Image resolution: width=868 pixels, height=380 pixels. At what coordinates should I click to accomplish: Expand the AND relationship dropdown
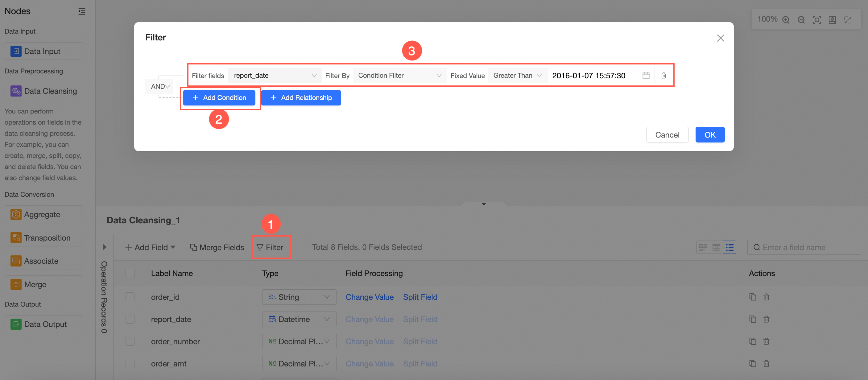160,87
